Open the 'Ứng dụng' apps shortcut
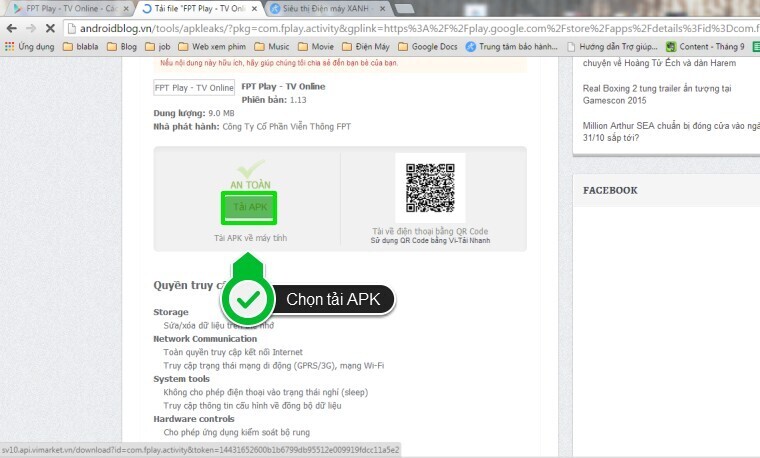 30,47
